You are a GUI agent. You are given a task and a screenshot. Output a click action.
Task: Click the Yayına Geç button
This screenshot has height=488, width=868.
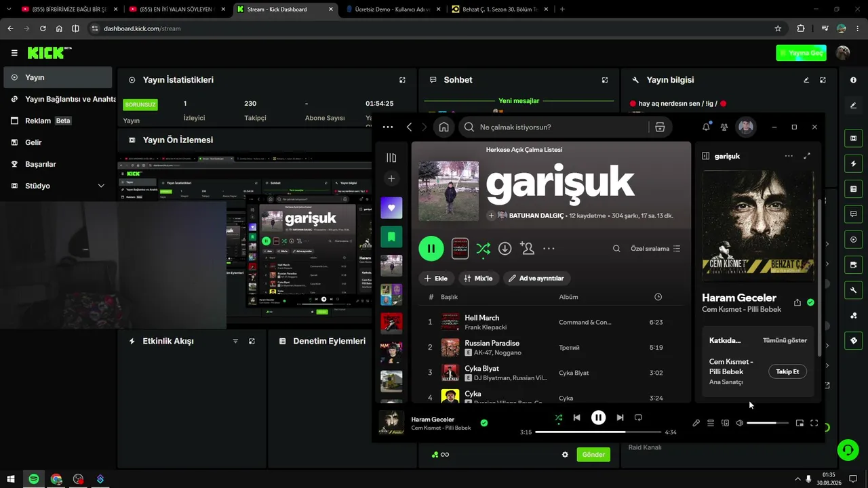[802, 53]
